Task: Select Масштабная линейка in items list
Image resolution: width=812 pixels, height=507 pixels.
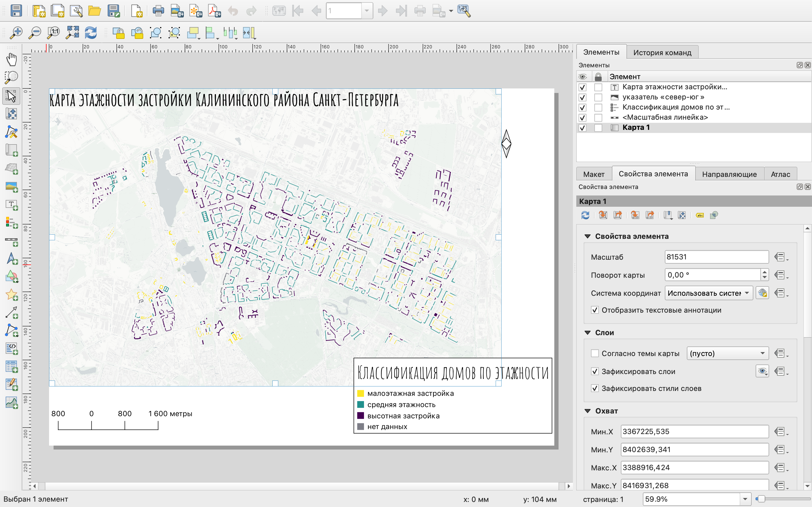Action: [x=665, y=117]
